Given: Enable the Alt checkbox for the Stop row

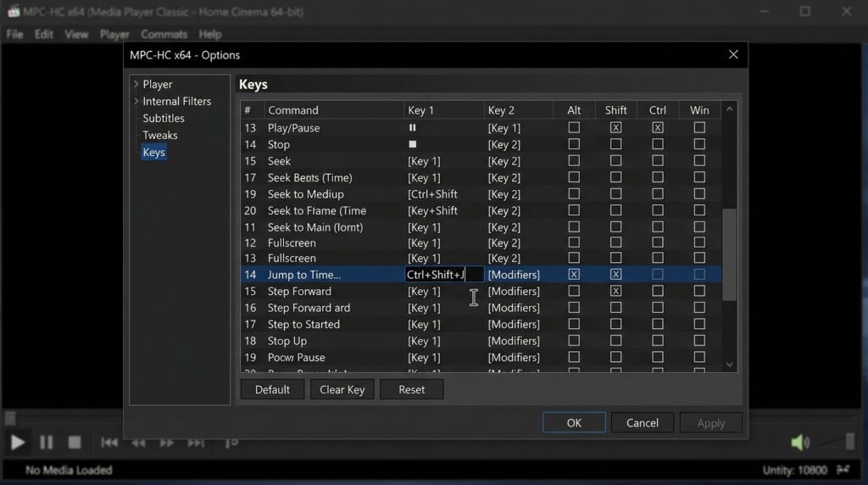Looking at the screenshot, I should point(574,144).
